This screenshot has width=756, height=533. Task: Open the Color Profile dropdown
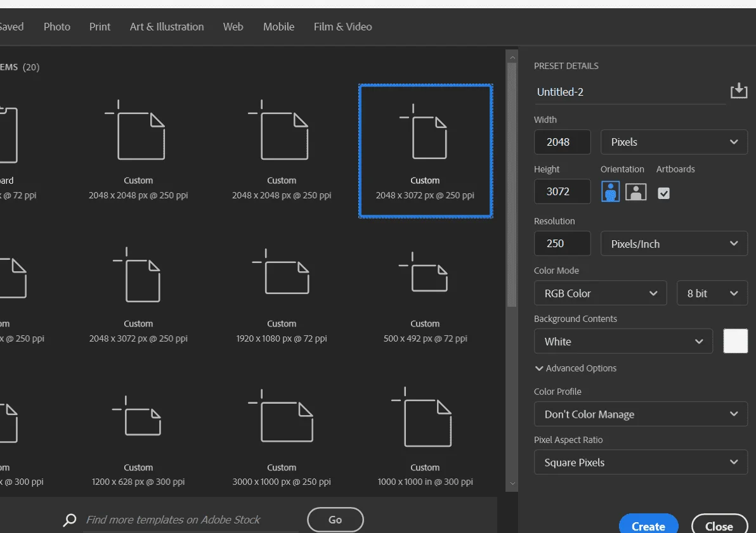click(x=641, y=414)
